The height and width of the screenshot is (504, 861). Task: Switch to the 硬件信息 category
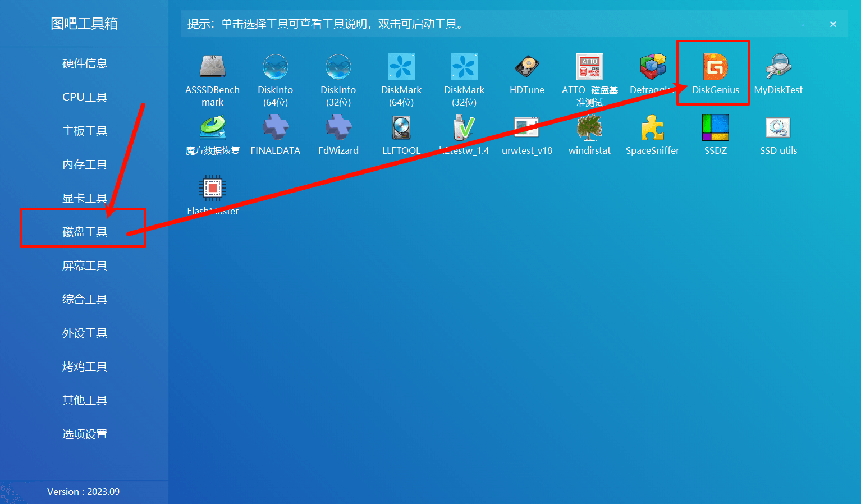coord(84,63)
